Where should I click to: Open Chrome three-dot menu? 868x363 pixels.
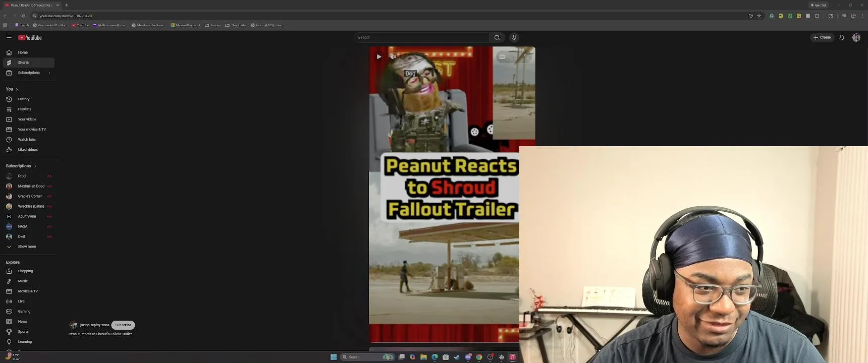[x=862, y=16]
